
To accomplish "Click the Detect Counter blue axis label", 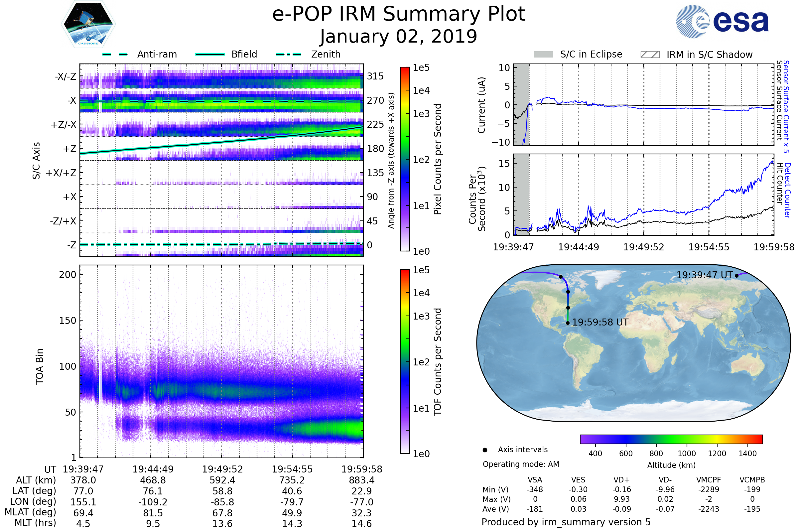I will coord(787,191).
